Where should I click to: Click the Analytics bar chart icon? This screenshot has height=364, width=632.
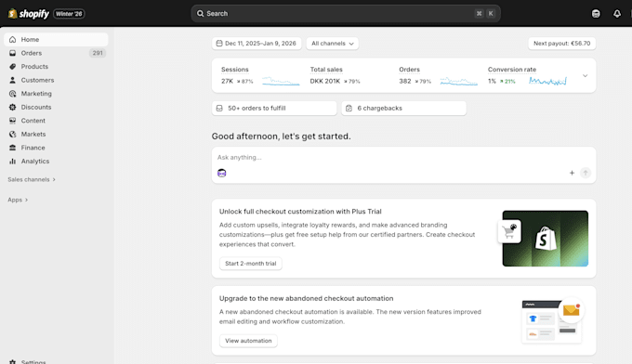coord(12,161)
